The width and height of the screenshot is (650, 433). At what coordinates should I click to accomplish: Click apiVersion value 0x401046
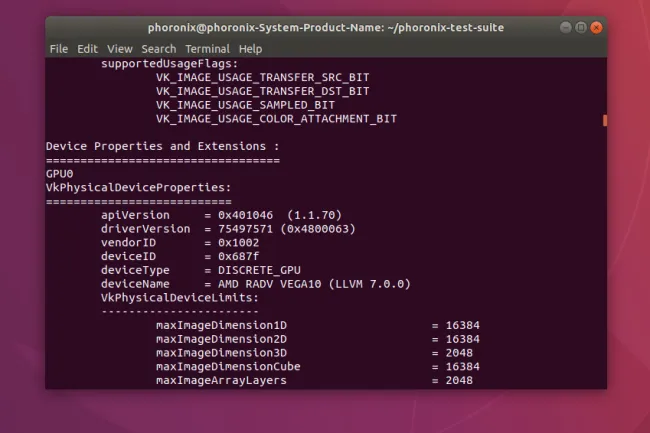[245, 215]
